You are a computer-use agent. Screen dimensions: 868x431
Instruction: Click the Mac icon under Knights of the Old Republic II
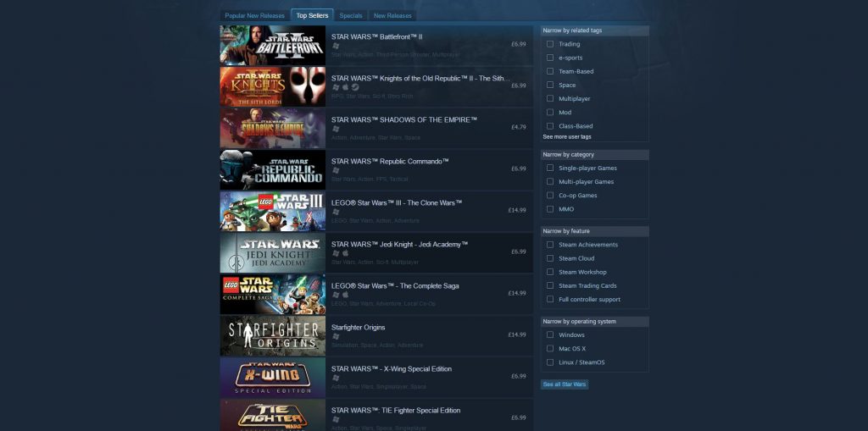[346, 87]
